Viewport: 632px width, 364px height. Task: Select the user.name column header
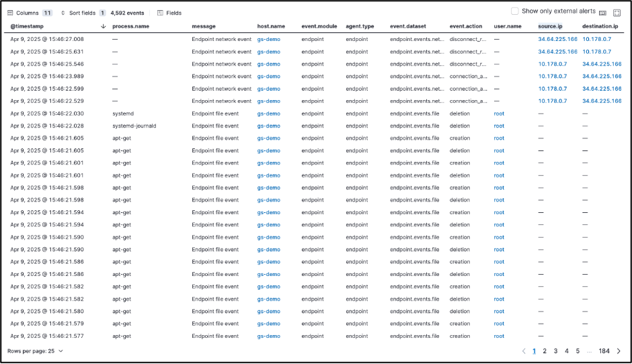508,26
